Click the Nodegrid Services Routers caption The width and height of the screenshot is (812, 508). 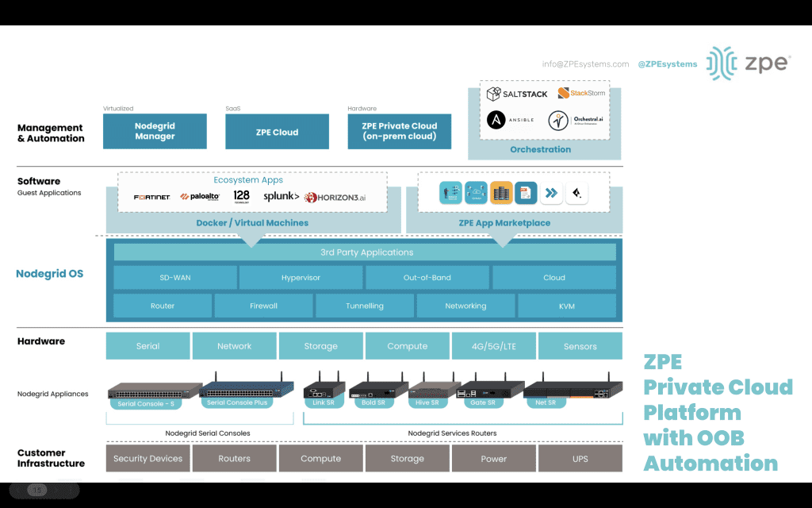452,433
